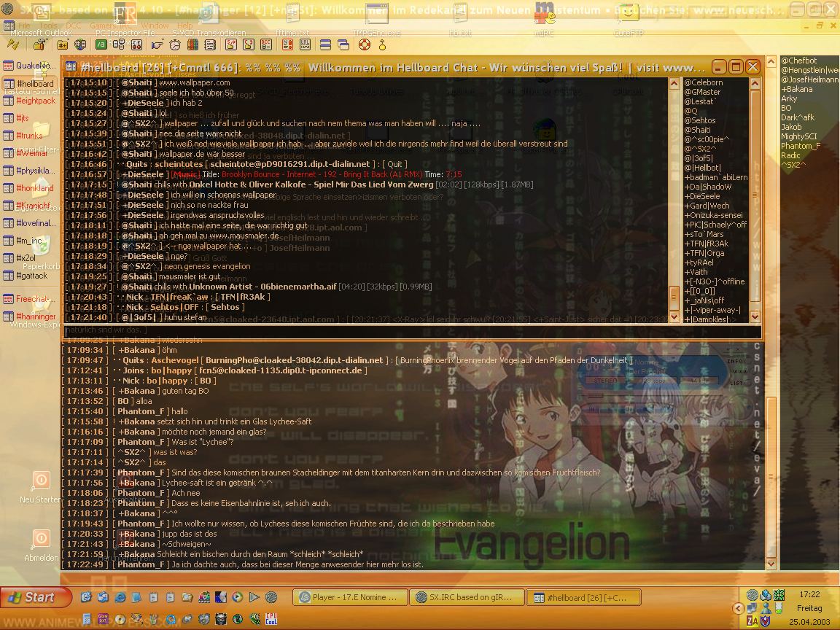Open the DCC menu

tap(73, 26)
